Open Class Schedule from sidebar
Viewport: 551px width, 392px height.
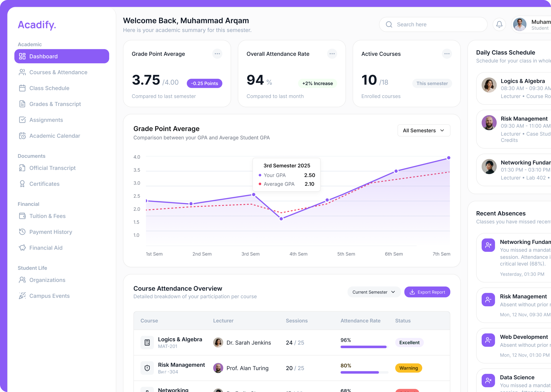pyautogui.click(x=62, y=88)
